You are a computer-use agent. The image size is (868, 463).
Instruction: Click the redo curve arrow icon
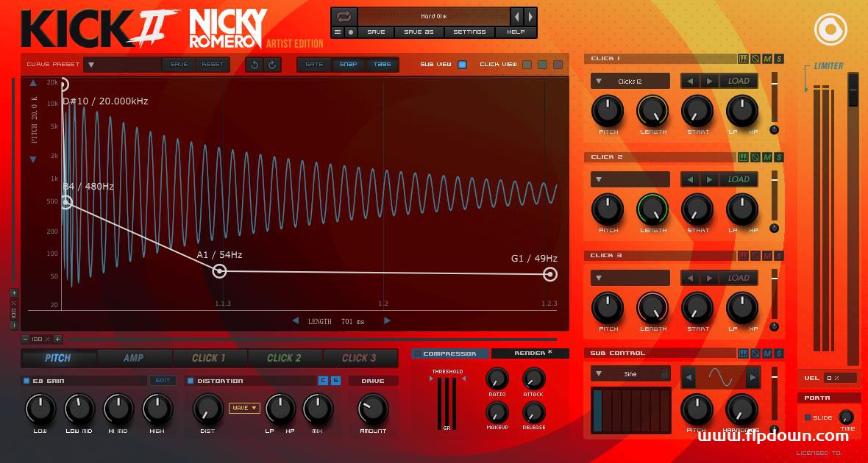point(272,65)
